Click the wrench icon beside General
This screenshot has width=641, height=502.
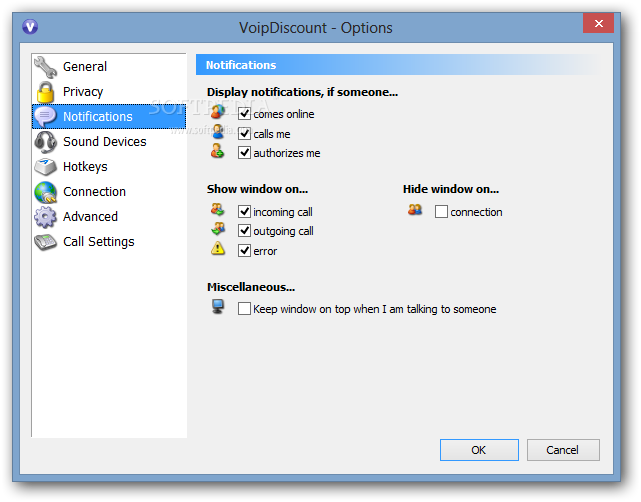[45, 67]
